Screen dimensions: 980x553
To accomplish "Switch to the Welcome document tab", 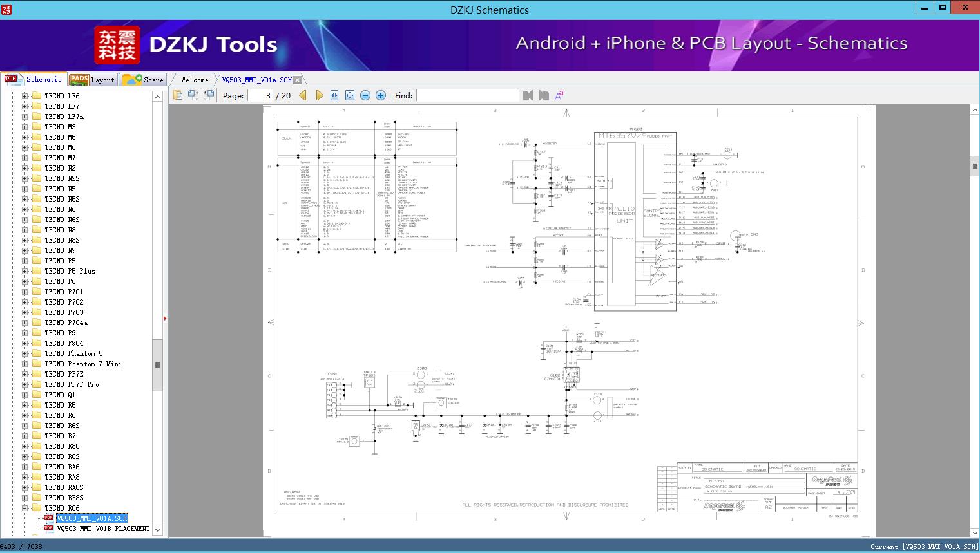I will tap(195, 80).
